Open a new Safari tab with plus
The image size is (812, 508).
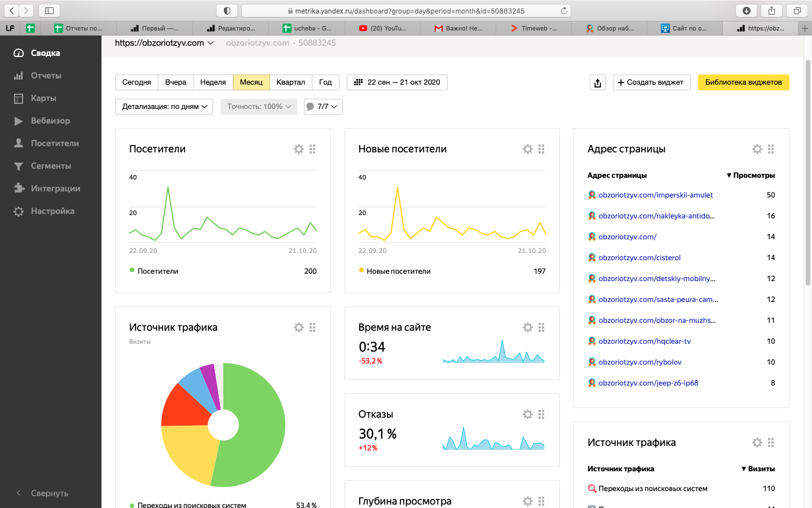click(805, 28)
